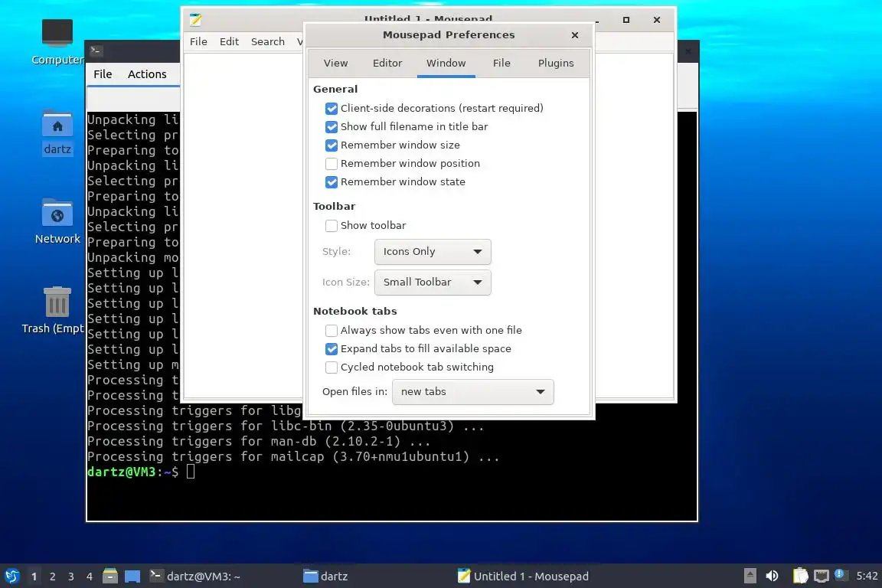
Task: Open the Open files in dropdown
Action: tap(472, 392)
